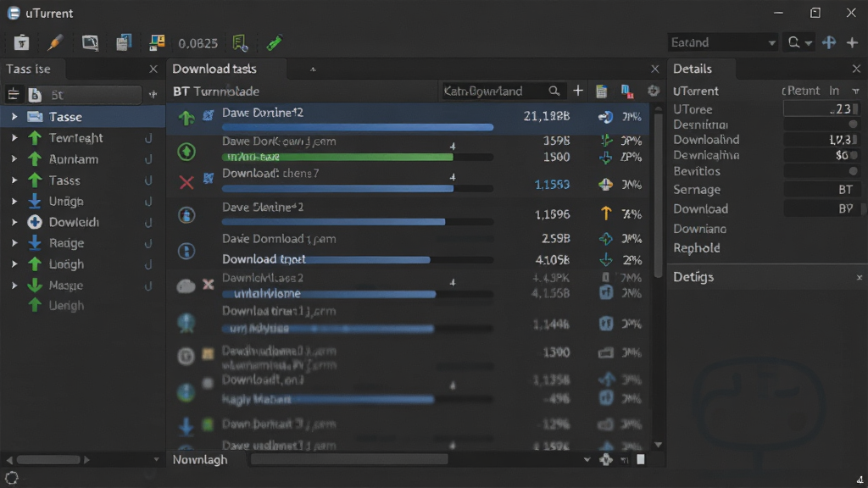
Task: Expand the Redge tree node
Action: tap(14, 243)
